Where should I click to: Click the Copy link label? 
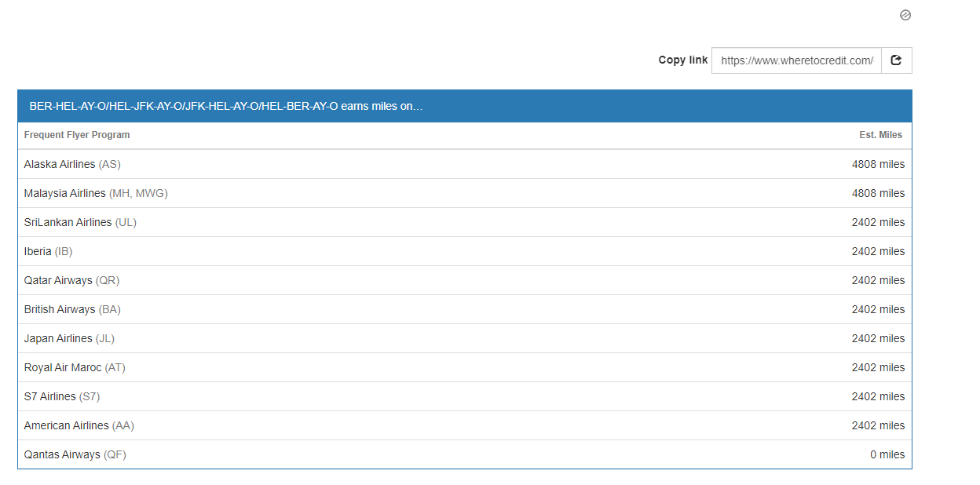[x=683, y=60]
